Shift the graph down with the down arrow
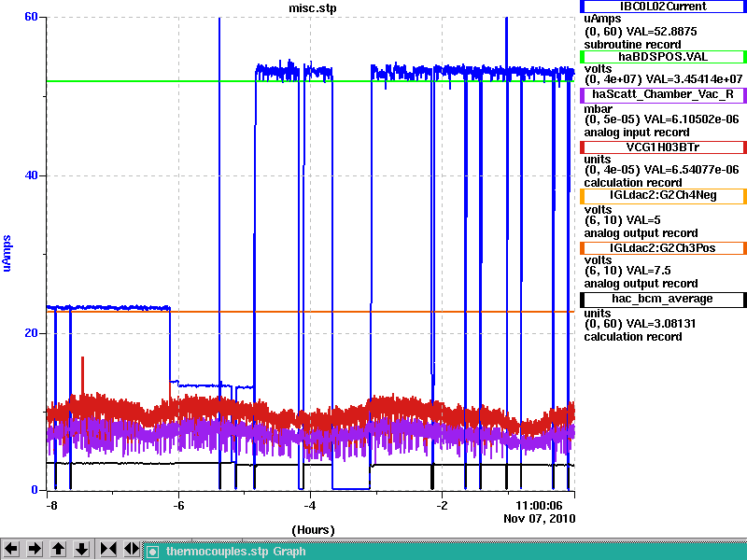Viewport: 747px width, 560px height. point(81,549)
